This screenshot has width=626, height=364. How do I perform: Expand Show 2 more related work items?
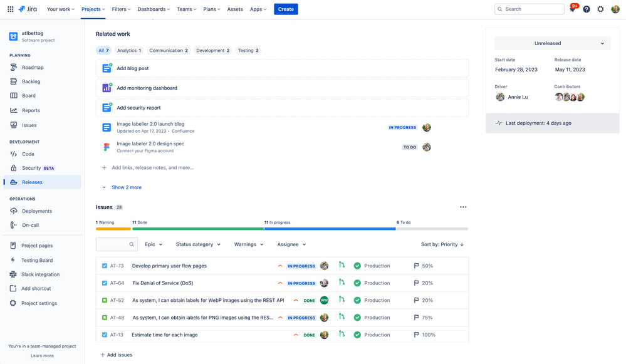127,187
